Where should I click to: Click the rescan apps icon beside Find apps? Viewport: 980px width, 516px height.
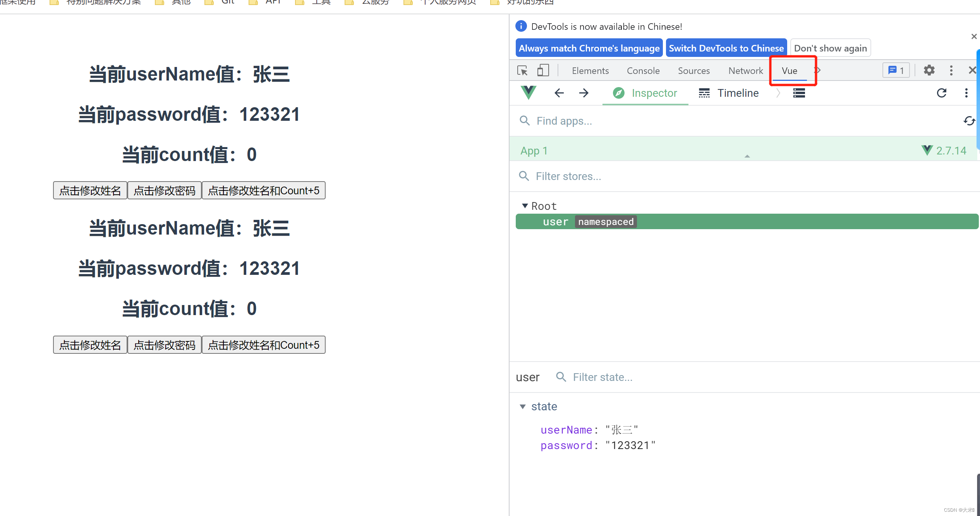pyautogui.click(x=969, y=121)
